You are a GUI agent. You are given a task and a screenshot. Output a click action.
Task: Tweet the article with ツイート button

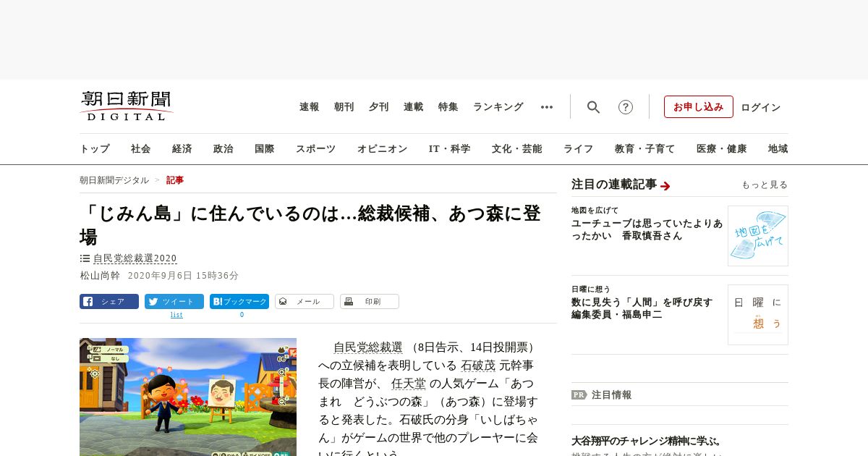coord(174,302)
